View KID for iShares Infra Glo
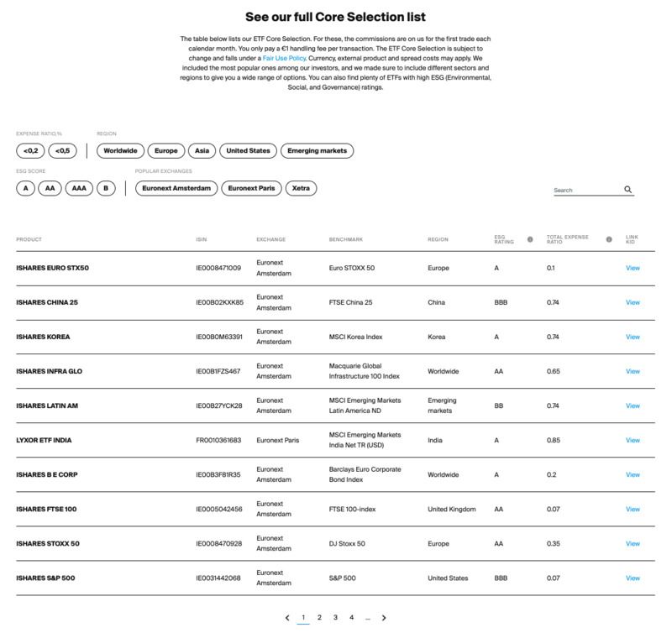This screenshot has width=672, height=633. pyautogui.click(x=633, y=371)
